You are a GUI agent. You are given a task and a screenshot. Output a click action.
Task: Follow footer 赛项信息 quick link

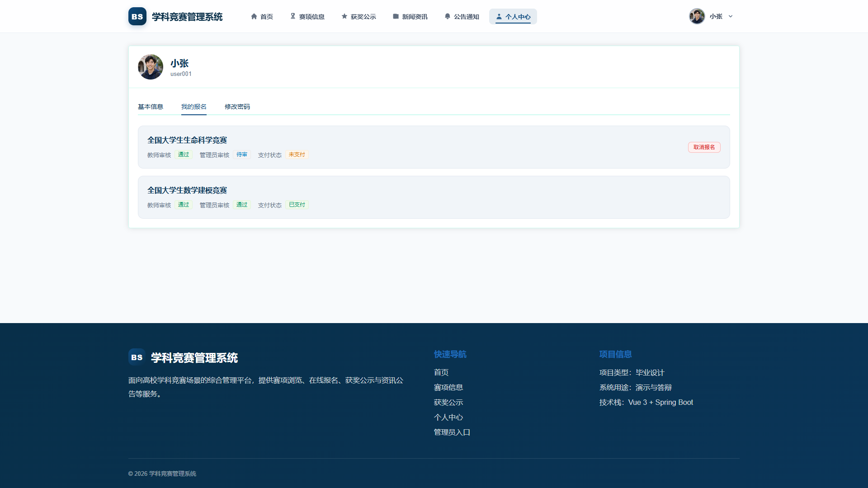[448, 387]
